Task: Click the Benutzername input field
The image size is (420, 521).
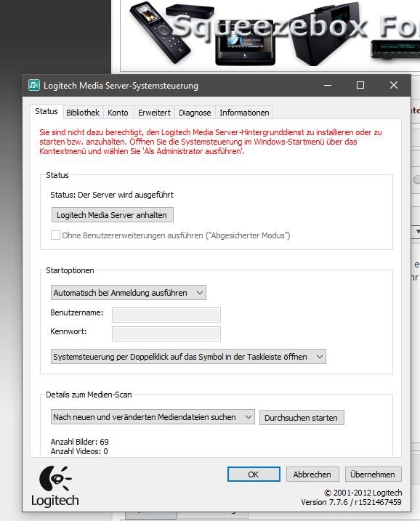Action: (166, 315)
